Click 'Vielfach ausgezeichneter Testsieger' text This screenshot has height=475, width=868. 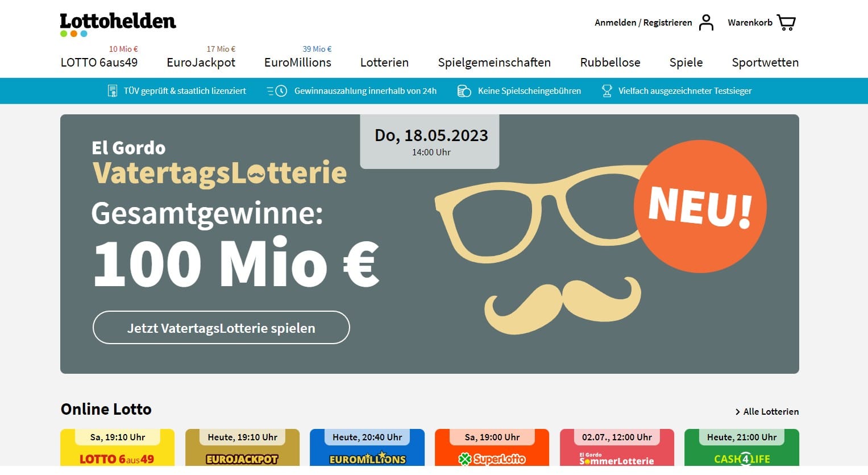click(x=685, y=91)
